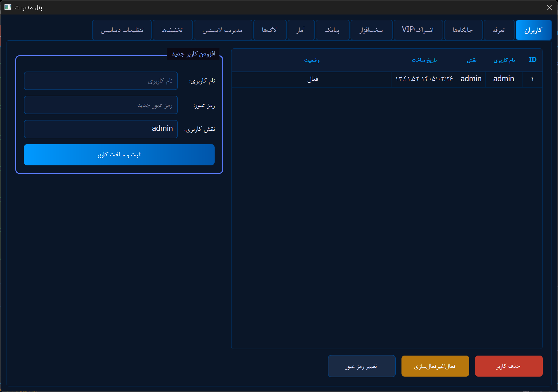
Task: Open the تنظیمات دیتابیس tab
Action: tap(122, 30)
